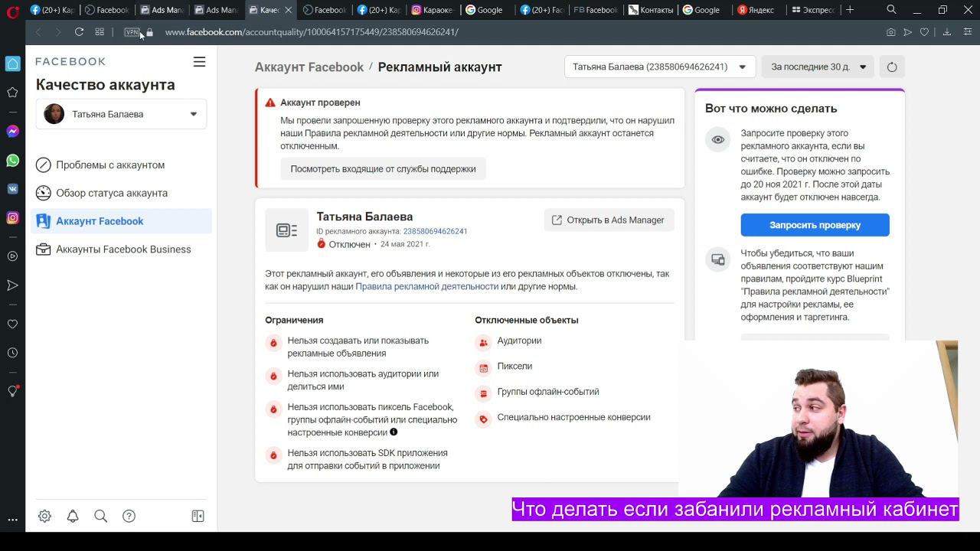980x551 pixels.
Task: Switch to the Экспресс browser tab
Action: pyautogui.click(x=812, y=10)
